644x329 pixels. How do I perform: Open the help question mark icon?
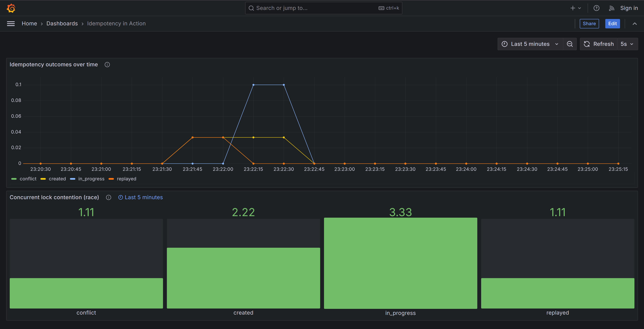[x=596, y=8]
